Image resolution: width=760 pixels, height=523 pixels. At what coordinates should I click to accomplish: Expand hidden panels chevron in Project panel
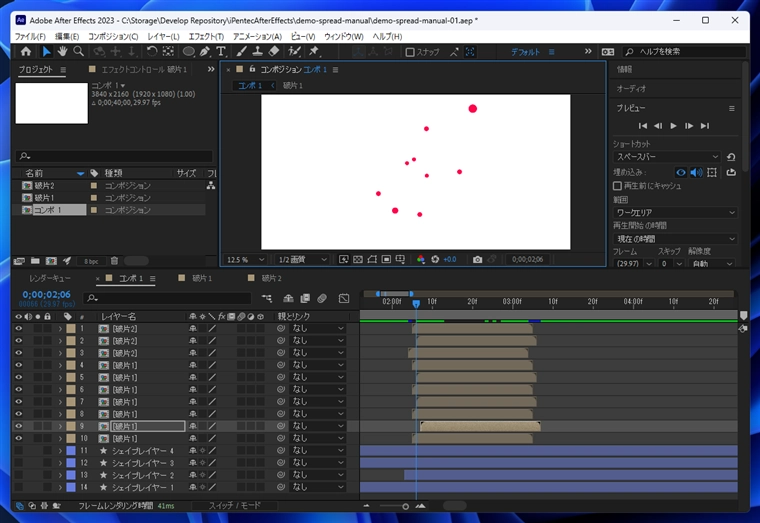pyautogui.click(x=211, y=69)
